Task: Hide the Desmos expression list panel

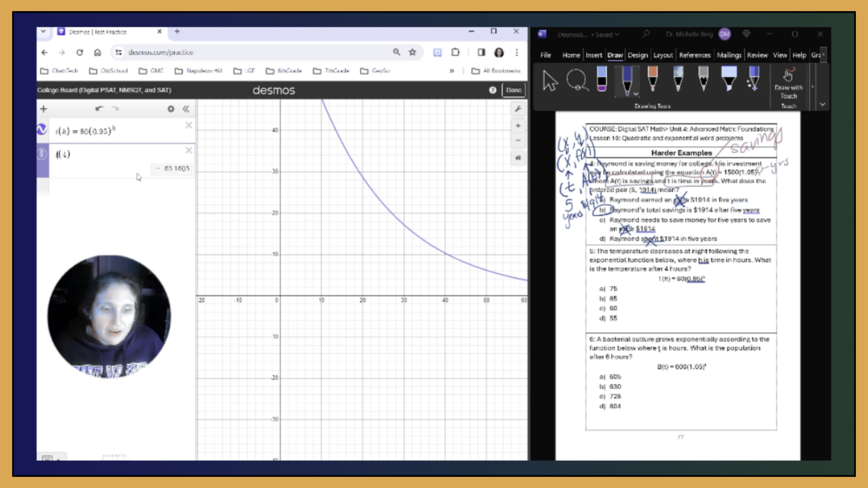Action: 186,109
